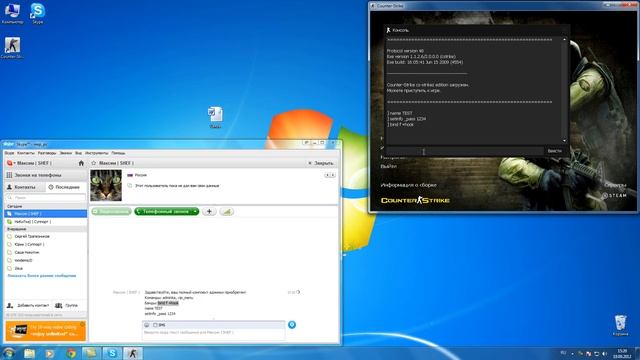Open the Recycle Bin desktop icon
The image size is (640, 360).
(x=620, y=325)
